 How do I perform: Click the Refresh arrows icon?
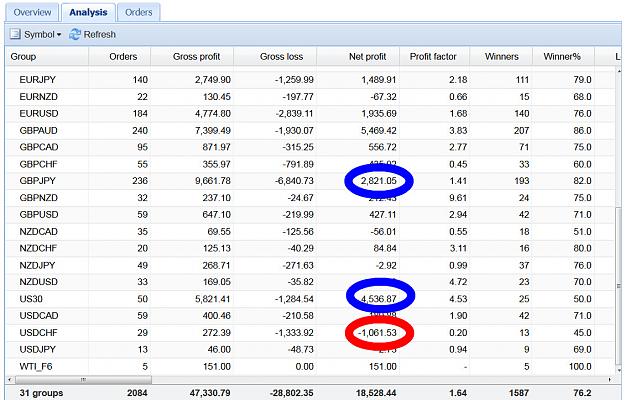click(75, 34)
